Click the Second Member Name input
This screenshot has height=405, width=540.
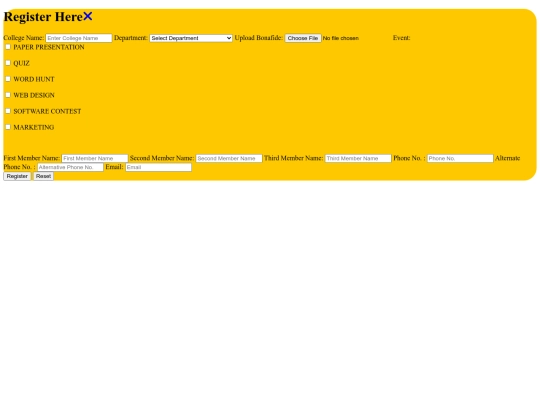229,158
